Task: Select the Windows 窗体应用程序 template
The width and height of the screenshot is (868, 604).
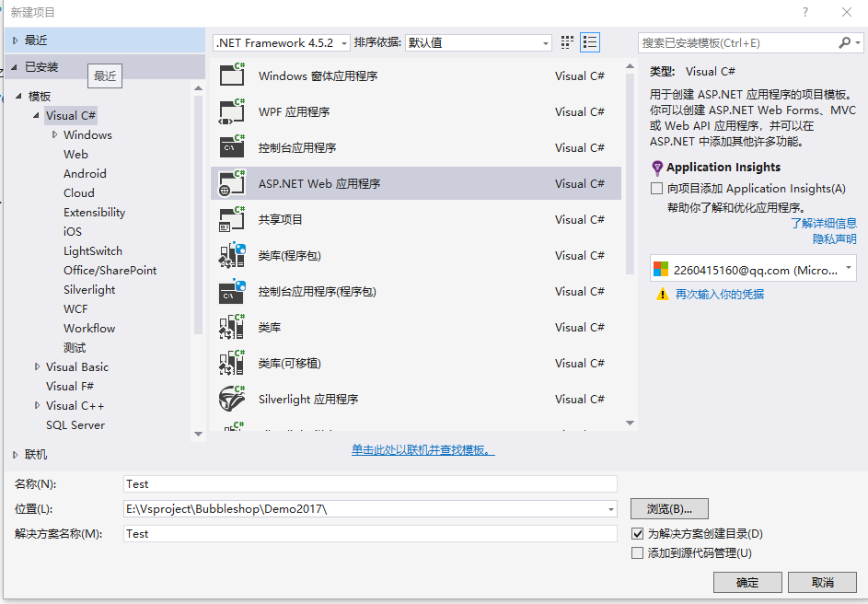Action: [x=368, y=75]
